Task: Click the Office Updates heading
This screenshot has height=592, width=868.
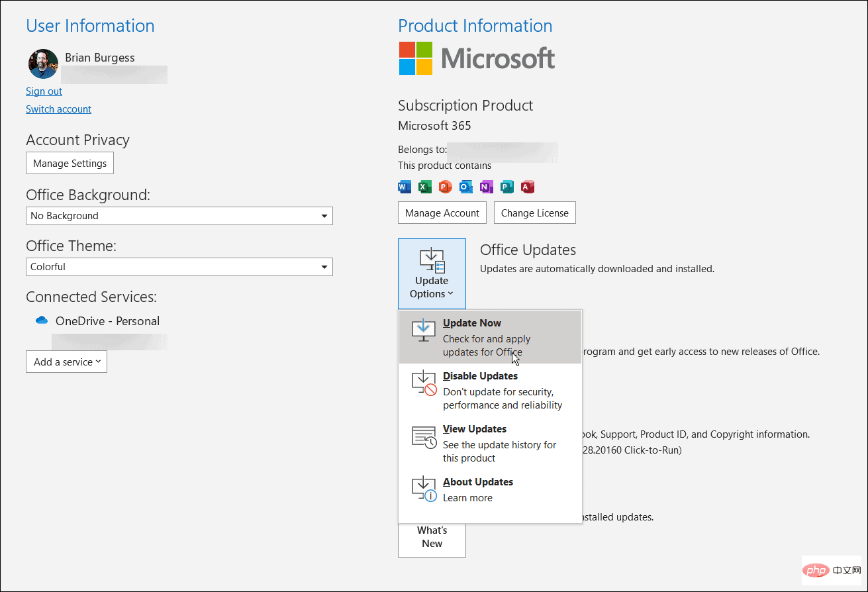Action: [528, 250]
